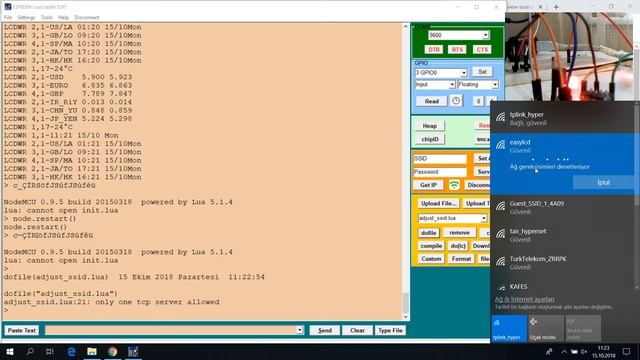Click the Clear button

[357, 330]
